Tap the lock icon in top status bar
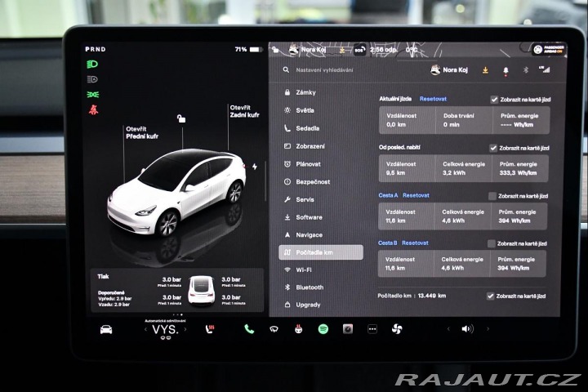Screen dimensions: 588x392 click(x=275, y=50)
